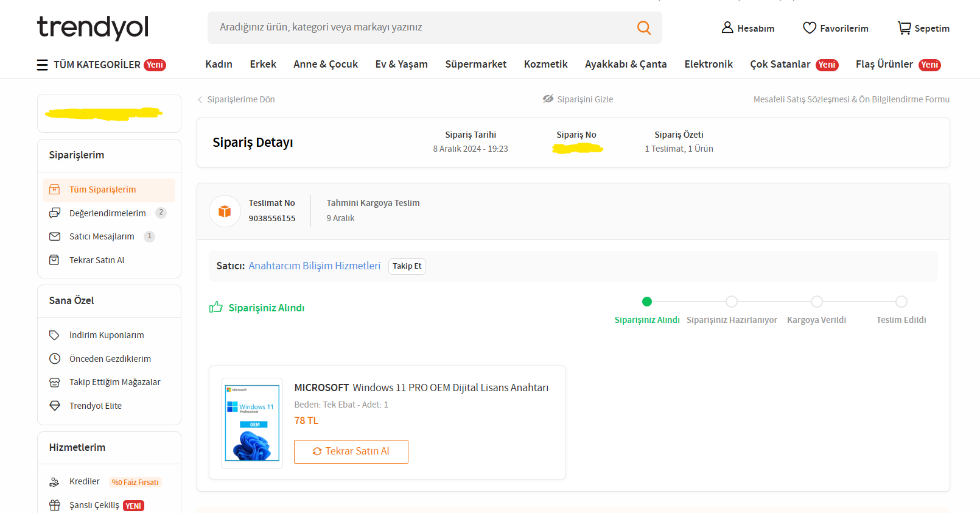Viewport: 980px width, 513px height.
Task: Click the Şanslı Çekiliş gift icon
Action: click(x=55, y=505)
